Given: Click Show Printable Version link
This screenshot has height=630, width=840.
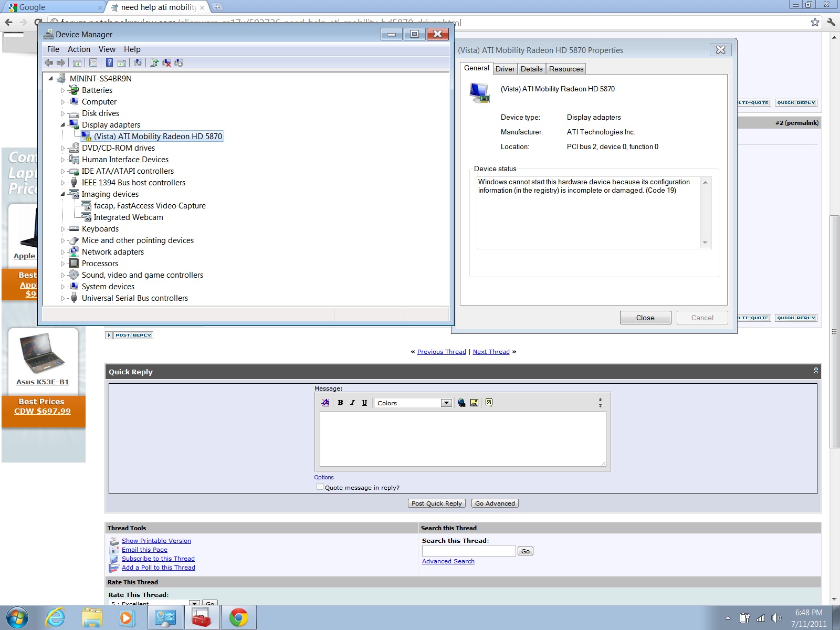Looking at the screenshot, I should (x=156, y=541).
